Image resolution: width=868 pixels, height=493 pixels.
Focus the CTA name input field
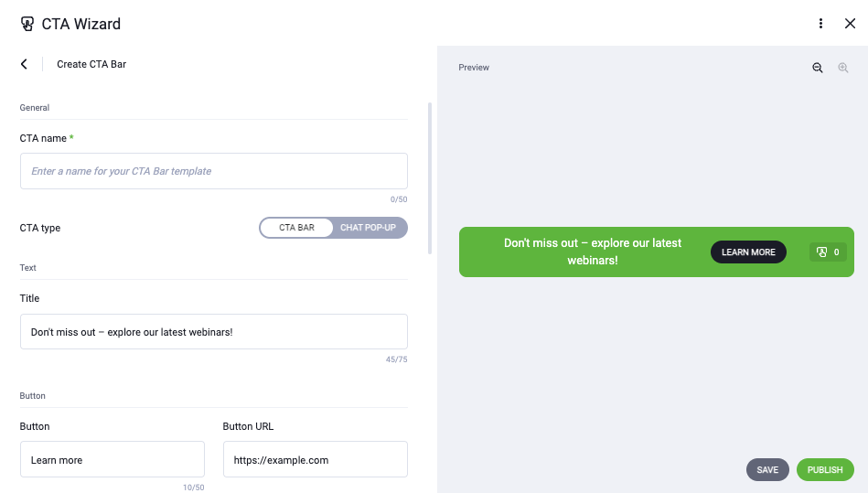coord(214,171)
